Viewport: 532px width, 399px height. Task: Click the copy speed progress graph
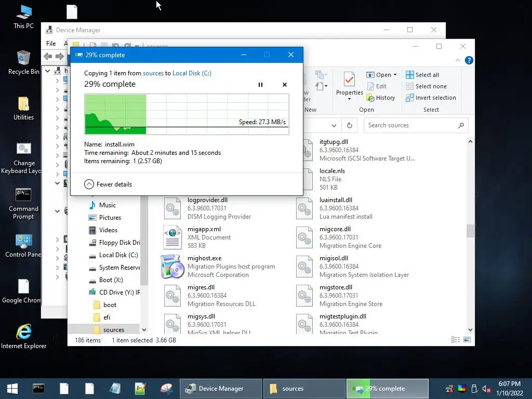point(187,114)
